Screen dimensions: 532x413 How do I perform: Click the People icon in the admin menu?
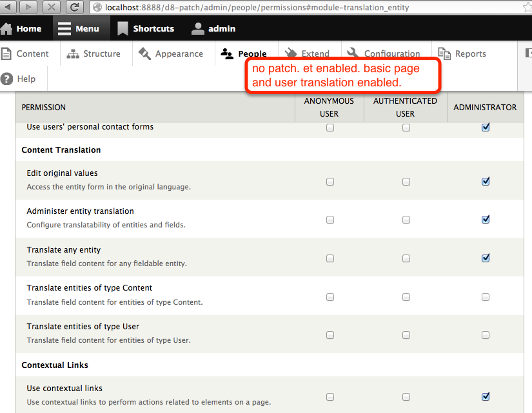tap(227, 53)
